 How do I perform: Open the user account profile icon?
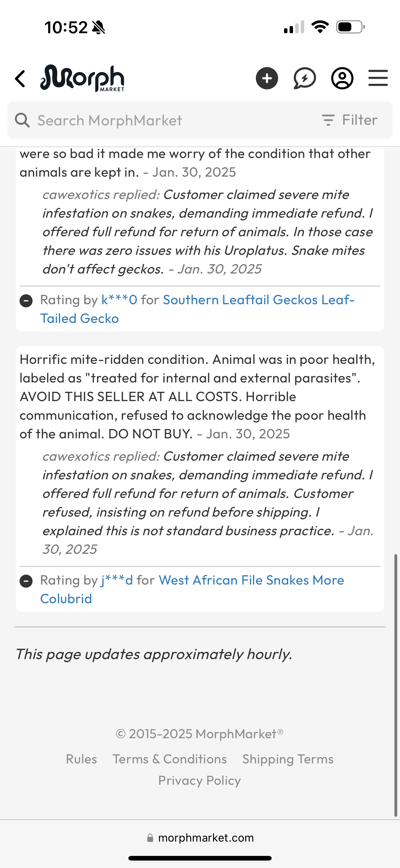pyautogui.click(x=342, y=78)
